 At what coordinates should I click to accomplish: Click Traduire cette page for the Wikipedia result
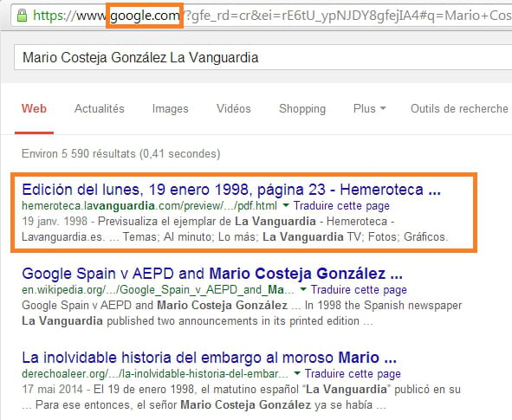[359, 290]
